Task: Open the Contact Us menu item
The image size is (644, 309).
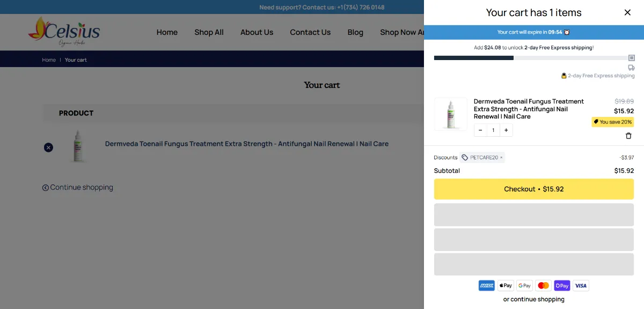Action: pyautogui.click(x=310, y=32)
